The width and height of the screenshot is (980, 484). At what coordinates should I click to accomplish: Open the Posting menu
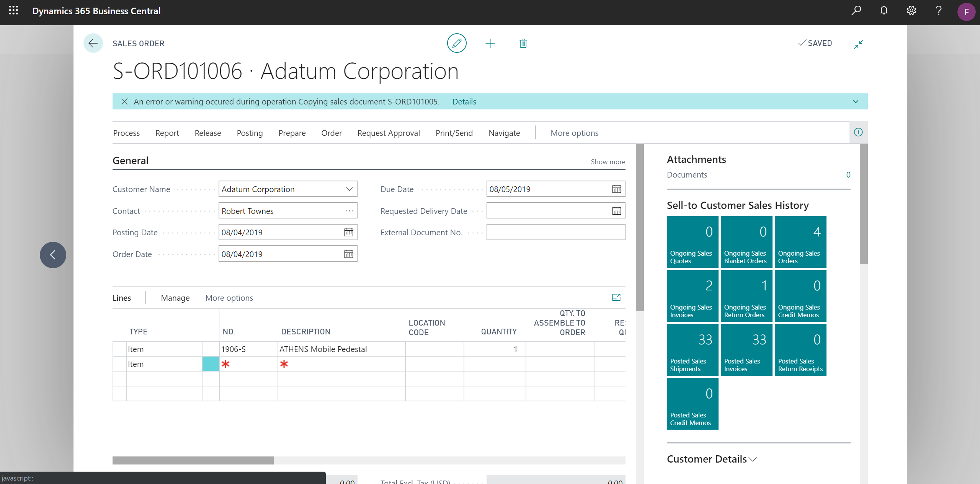250,133
